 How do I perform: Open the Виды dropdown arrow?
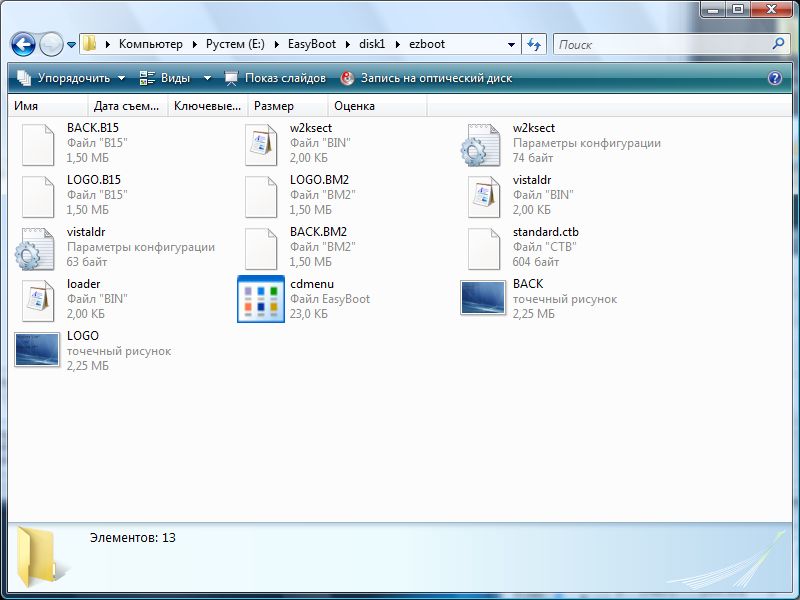(x=207, y=78)
